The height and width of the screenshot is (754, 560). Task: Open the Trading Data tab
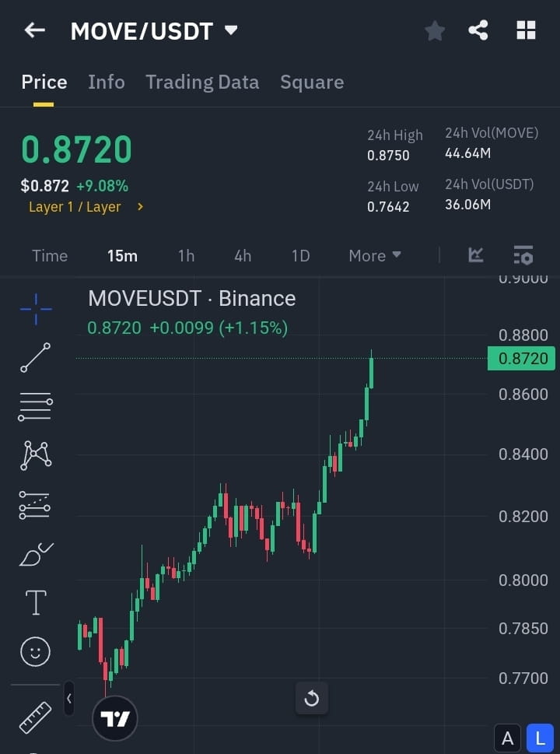202,82
